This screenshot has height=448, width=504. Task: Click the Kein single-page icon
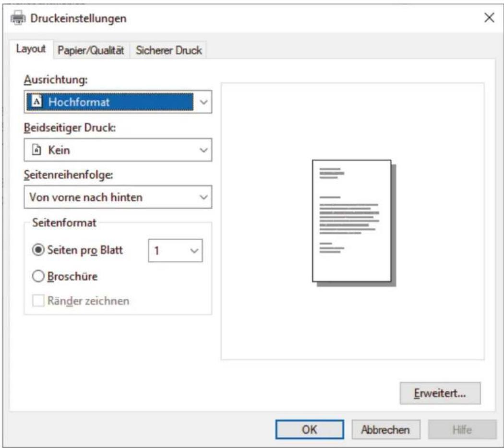click(36, 150)
